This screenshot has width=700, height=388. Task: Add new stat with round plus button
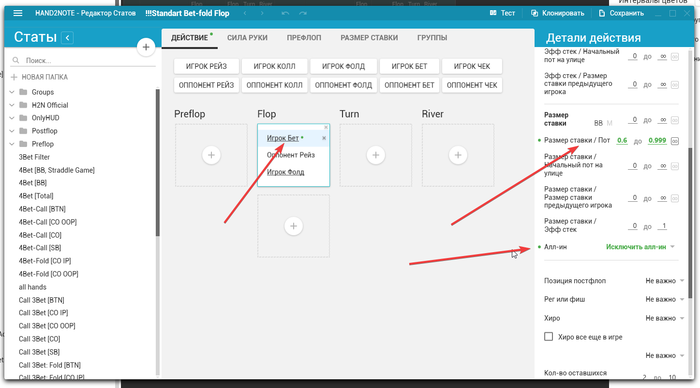pos(146,47)
